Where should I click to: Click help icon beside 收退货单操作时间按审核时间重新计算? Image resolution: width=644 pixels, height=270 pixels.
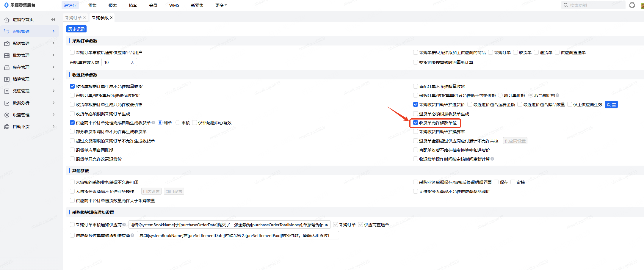492,159
